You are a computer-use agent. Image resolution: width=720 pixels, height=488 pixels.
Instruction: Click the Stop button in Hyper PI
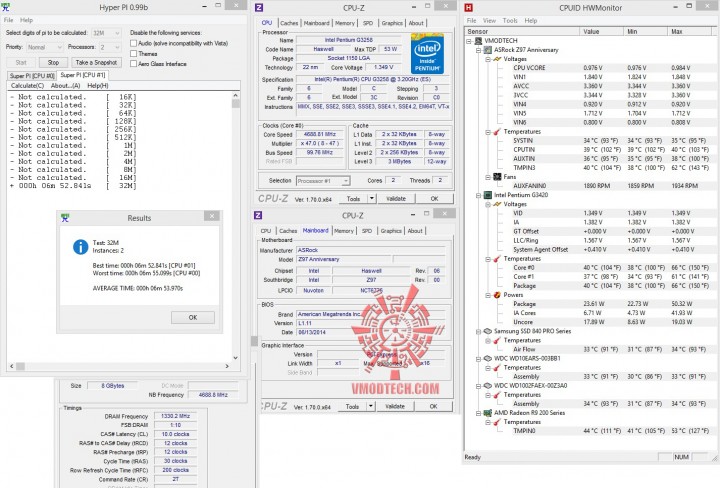(x=53, y=62)
